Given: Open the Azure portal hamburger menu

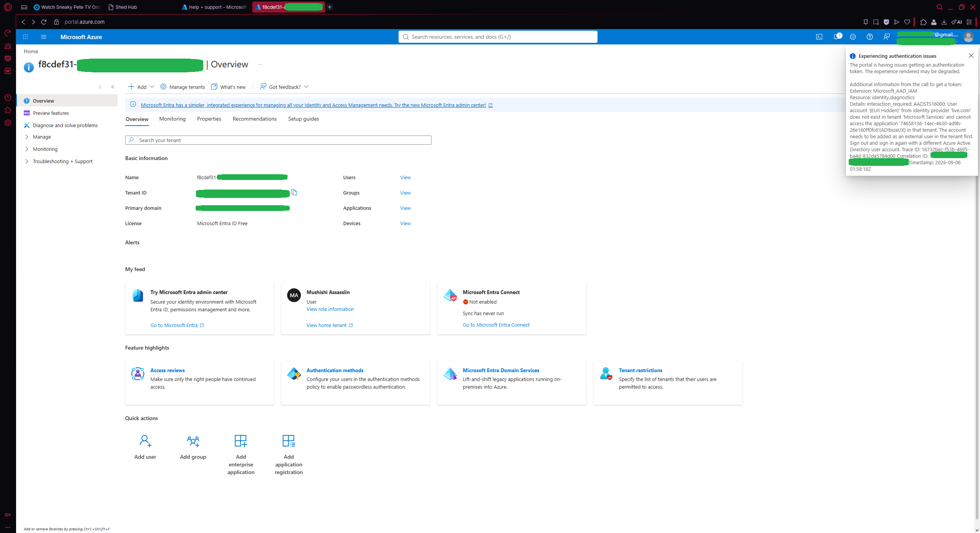Looking at the screenshot, I should (44, 37).
